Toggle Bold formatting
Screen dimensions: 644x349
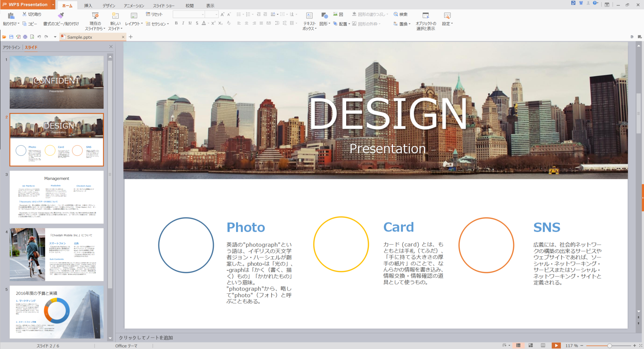click(176, 23)
